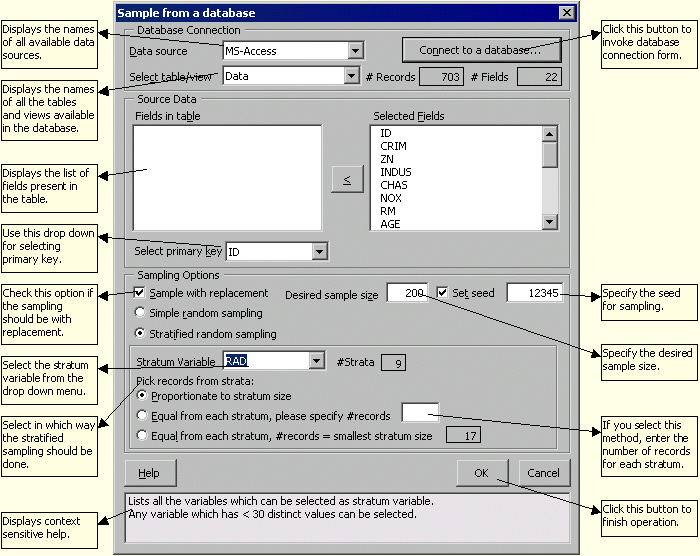Open the Select primary key dropdown

coord(319,252)
